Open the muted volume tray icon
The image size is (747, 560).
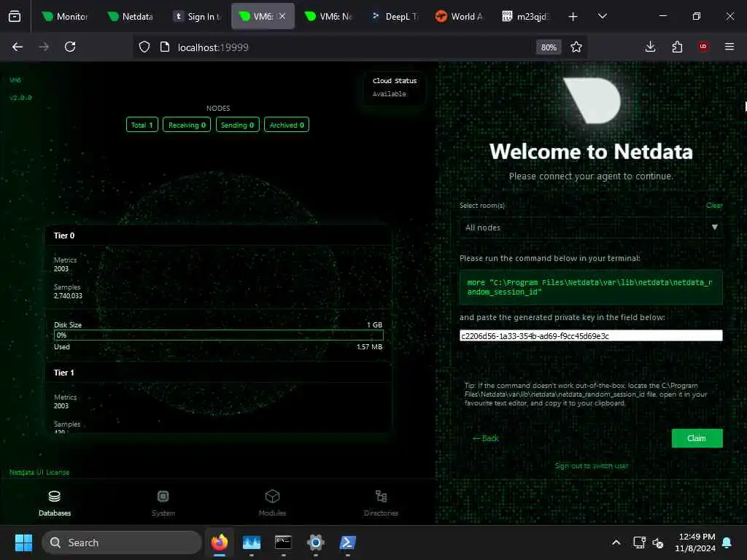(x=658, y=542)
